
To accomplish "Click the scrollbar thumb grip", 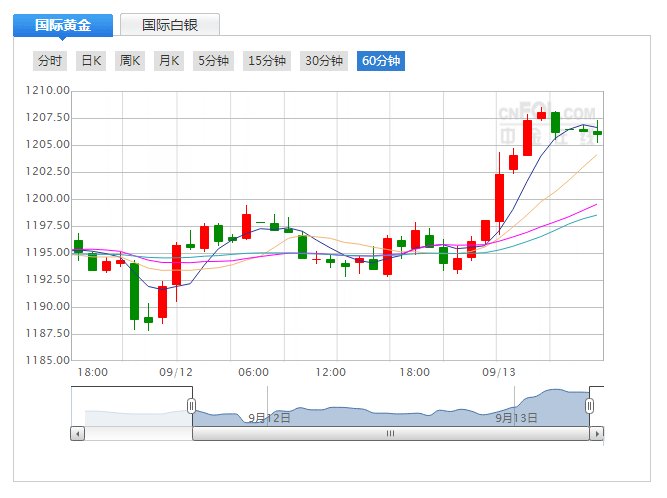I will (391, 434).
